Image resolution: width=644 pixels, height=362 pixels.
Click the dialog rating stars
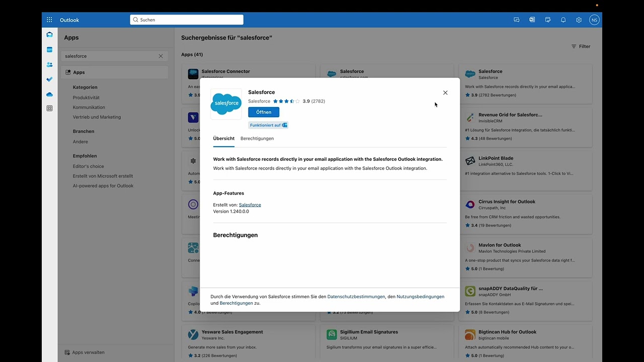(286, 101)
